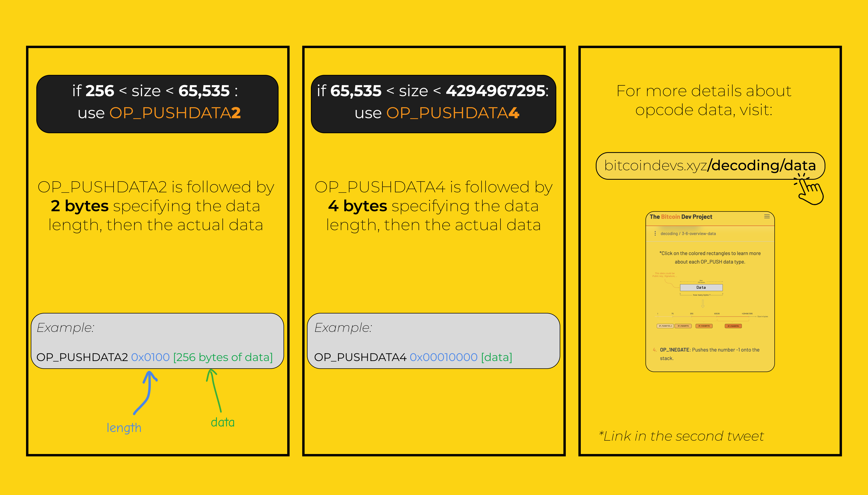
Task: Click the OP_PUSHDATA4 black condition banner
Action: point(433,104)
